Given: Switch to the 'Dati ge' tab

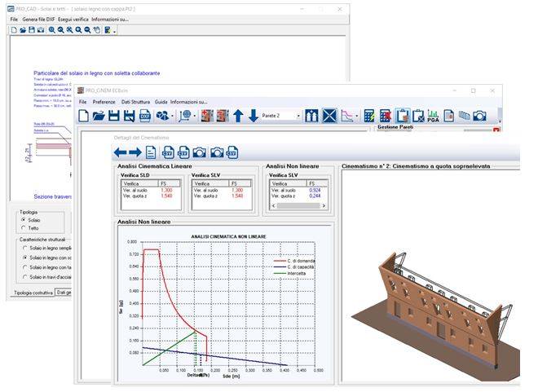Looking at the screenshot, I should 64,293.
